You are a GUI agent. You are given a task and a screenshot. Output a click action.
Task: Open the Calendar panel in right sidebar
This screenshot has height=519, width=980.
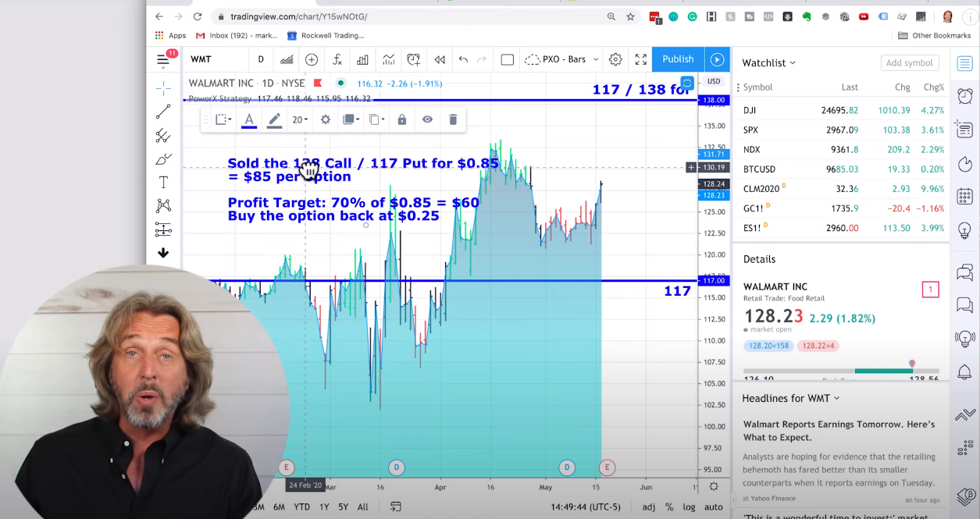pos(964,197)
